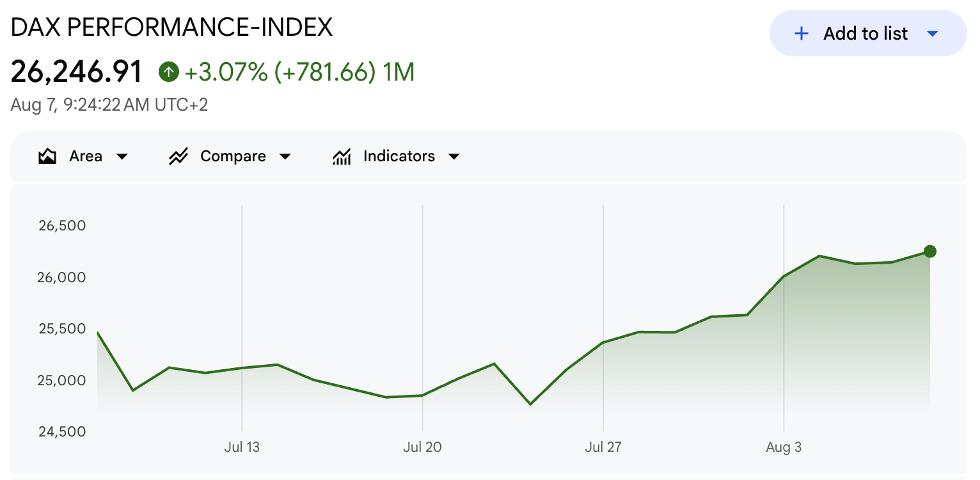The width and height of the screenshot is (980, 480).
Task: Click the 25,500 axis value
Action: coord(62,328)
